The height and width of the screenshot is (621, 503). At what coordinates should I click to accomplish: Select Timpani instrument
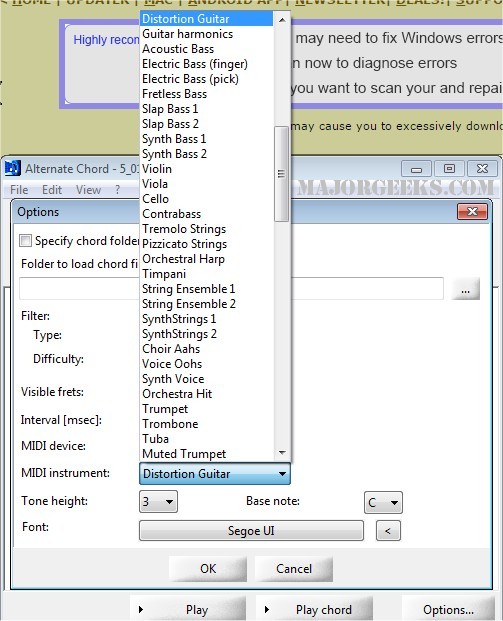click(207, 274)
